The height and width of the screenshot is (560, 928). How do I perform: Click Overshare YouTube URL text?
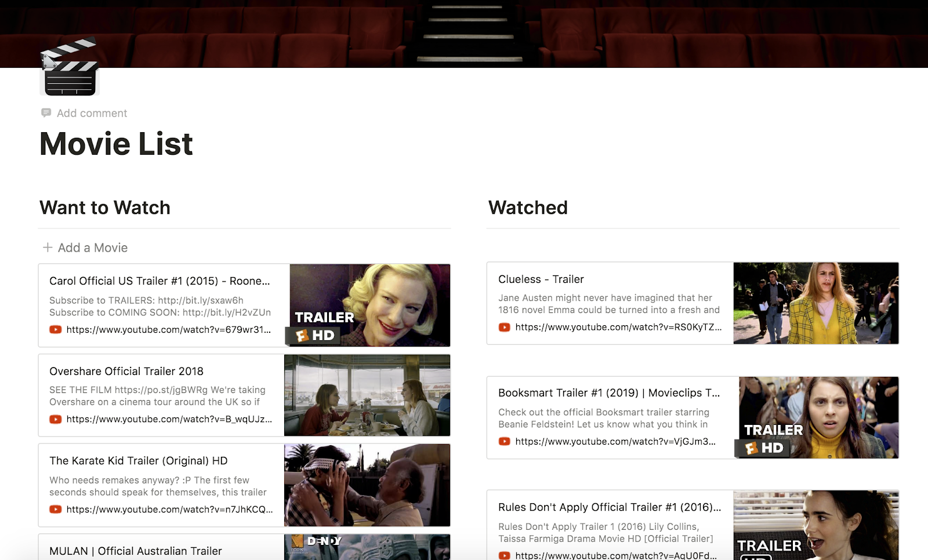169,419
